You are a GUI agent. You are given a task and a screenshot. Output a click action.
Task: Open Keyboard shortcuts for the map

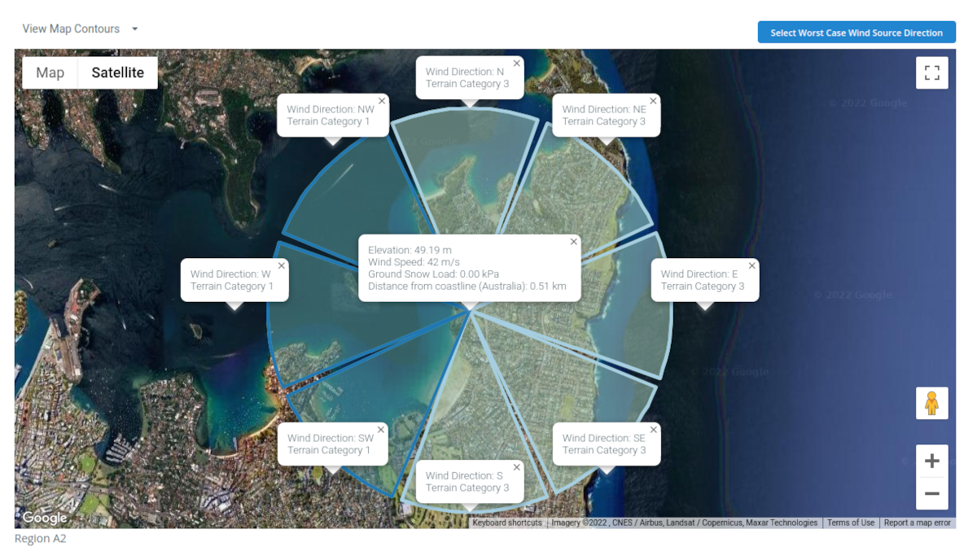coord(507,523)
